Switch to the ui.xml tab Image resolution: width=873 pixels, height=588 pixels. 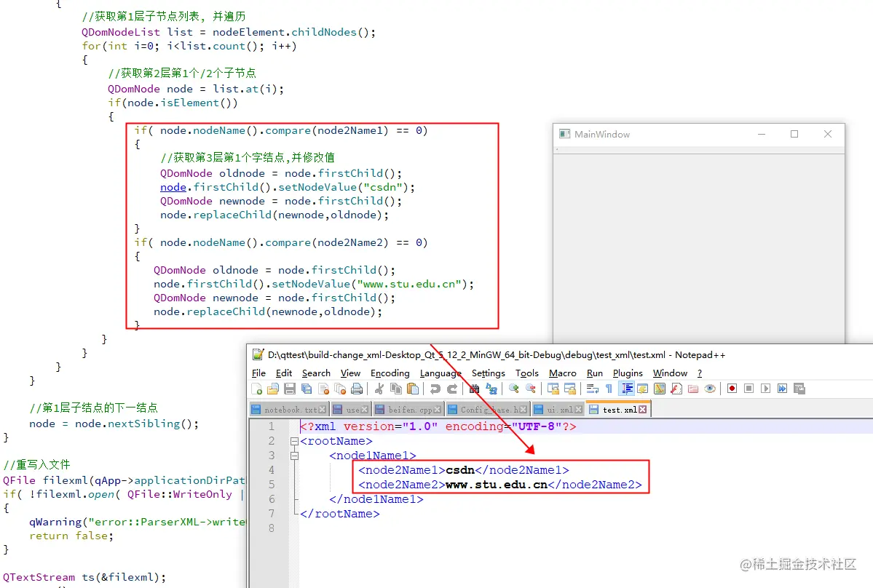pyautogui.click(x=558, y=410)
